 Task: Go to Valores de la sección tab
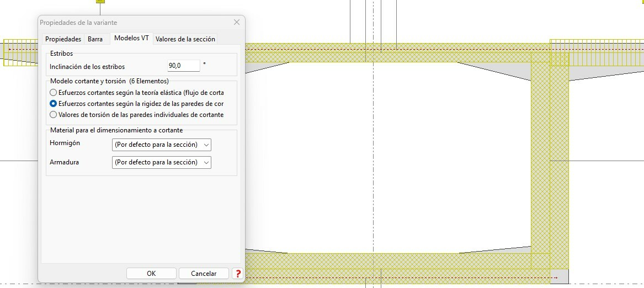[x=185, y=39]
